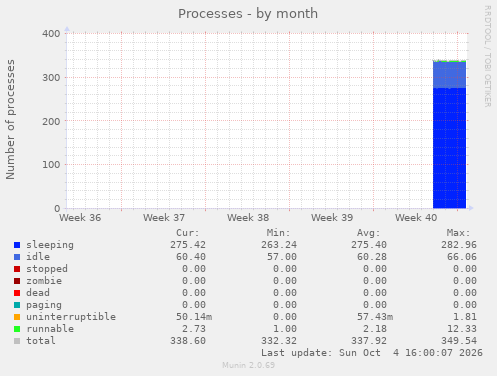Click the blue sleeping legend swatch
Viewport: 497px width, 376px height.
click(17, 245)
